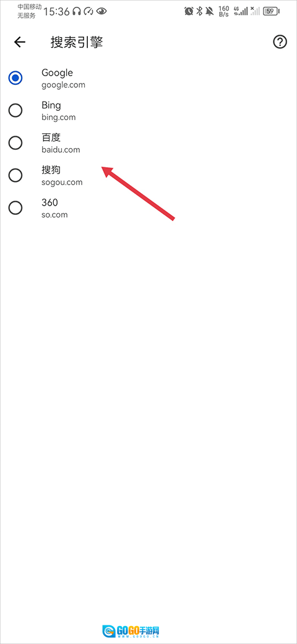Select the Bing radio button
This screenshot has height=644, width=297.
point(15,110)
